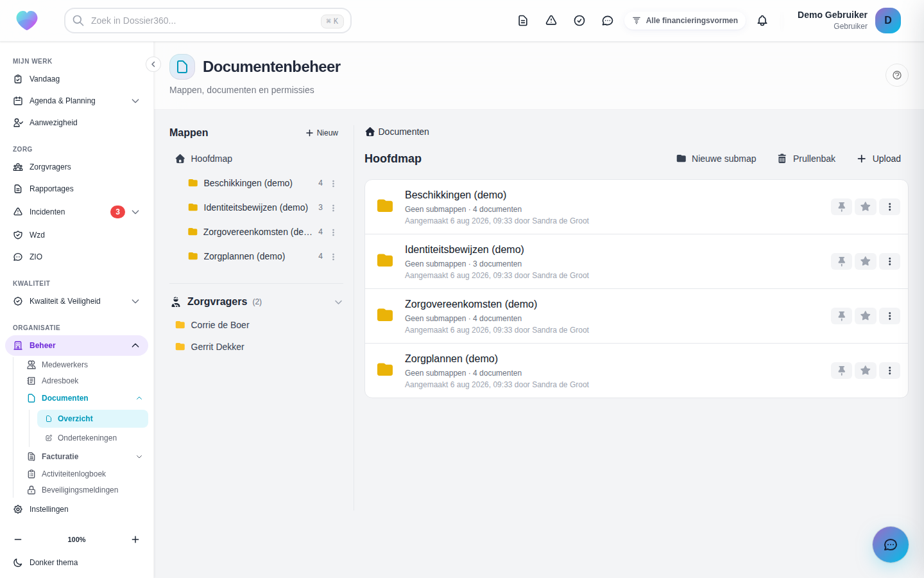Expand the Incidenten submenu chevron

[x=135, y=212]
